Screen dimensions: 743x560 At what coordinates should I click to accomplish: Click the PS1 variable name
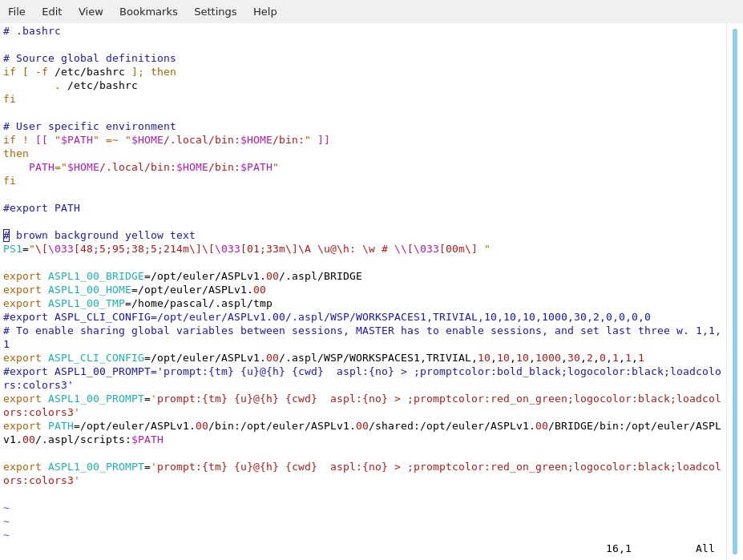(x=12, y=249)
